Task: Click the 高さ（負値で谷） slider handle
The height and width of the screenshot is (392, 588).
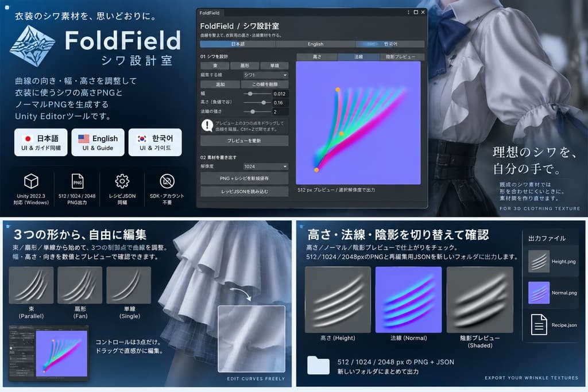Action: pyautogui.click(x=264, y=102)
